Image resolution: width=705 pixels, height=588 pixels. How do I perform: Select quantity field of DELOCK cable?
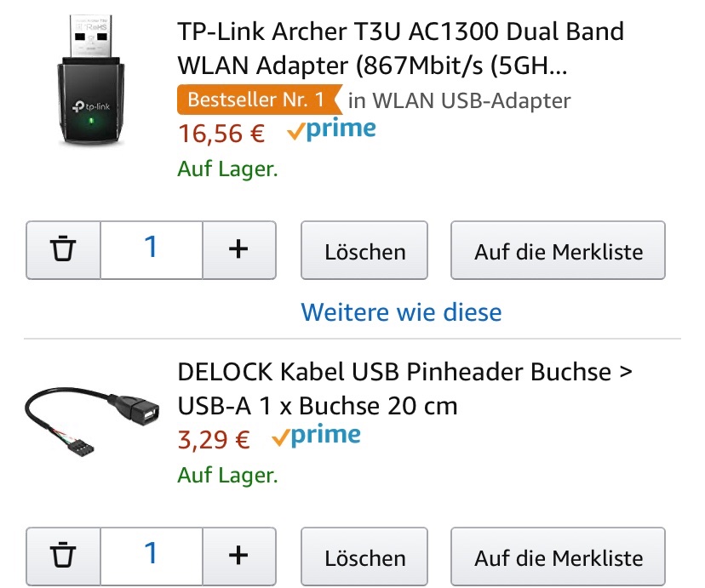pos(152,557)
